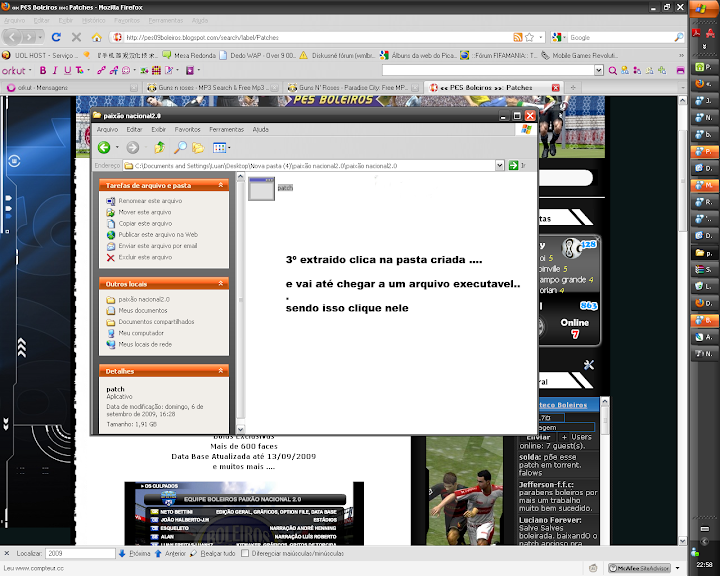720x576 pixels.
Task: Click the Windows Start button
Action: (x=703, y=9)
